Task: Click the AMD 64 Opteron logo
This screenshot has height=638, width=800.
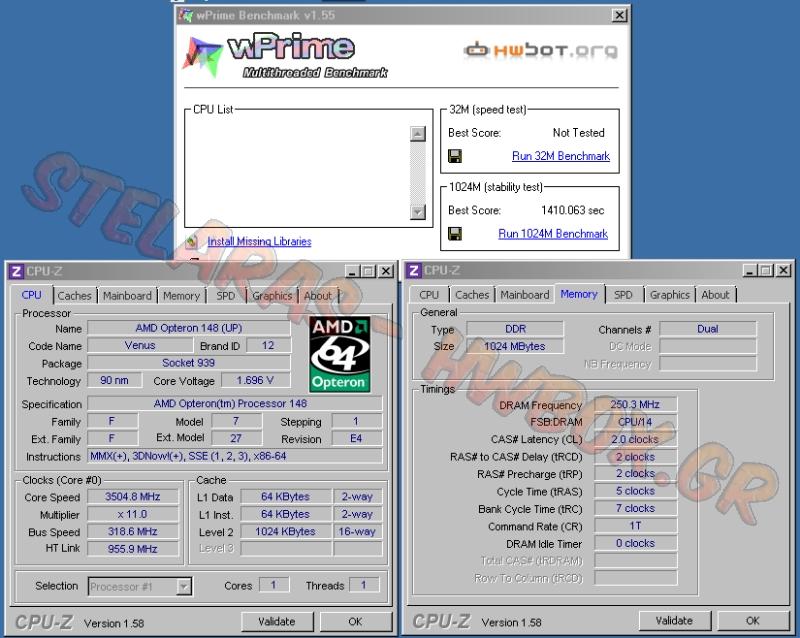Action: pos(340,354)
